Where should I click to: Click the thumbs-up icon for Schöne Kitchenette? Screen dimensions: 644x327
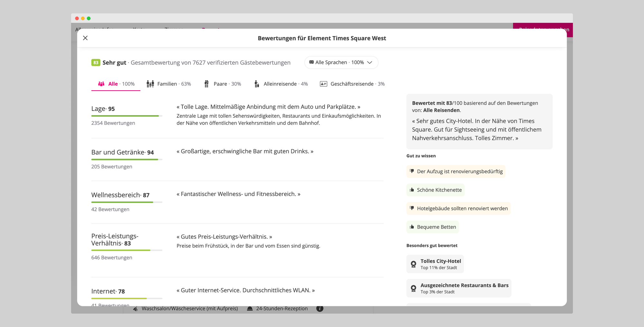[412, 190]
